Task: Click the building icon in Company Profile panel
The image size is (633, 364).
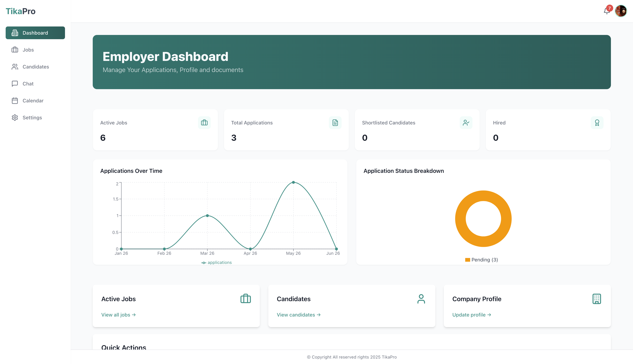Action: (x=597, y=299)
